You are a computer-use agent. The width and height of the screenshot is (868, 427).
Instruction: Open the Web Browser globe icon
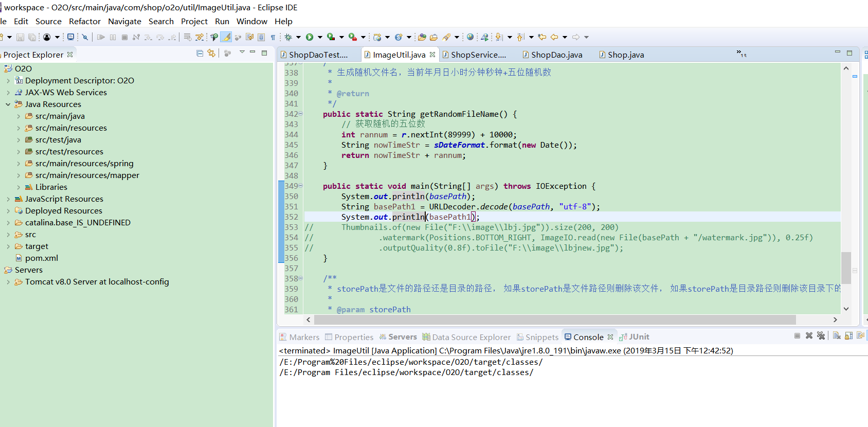pos(470,37)
